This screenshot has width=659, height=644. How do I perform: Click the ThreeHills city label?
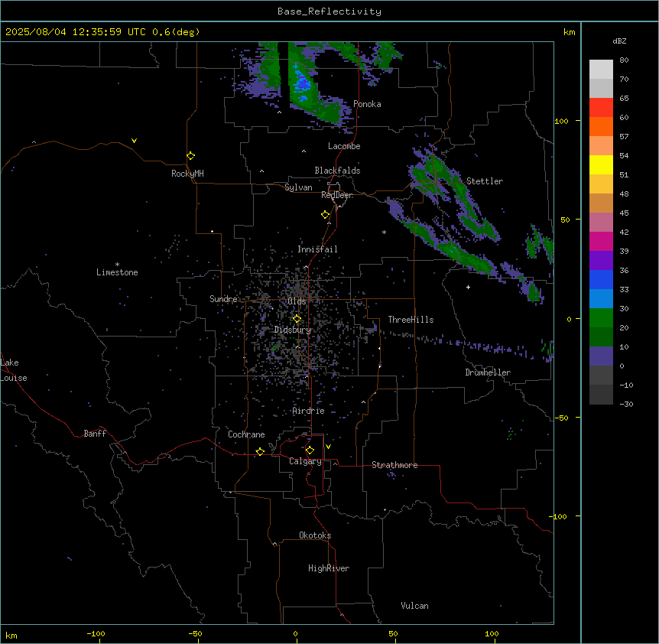click(411, 320)
